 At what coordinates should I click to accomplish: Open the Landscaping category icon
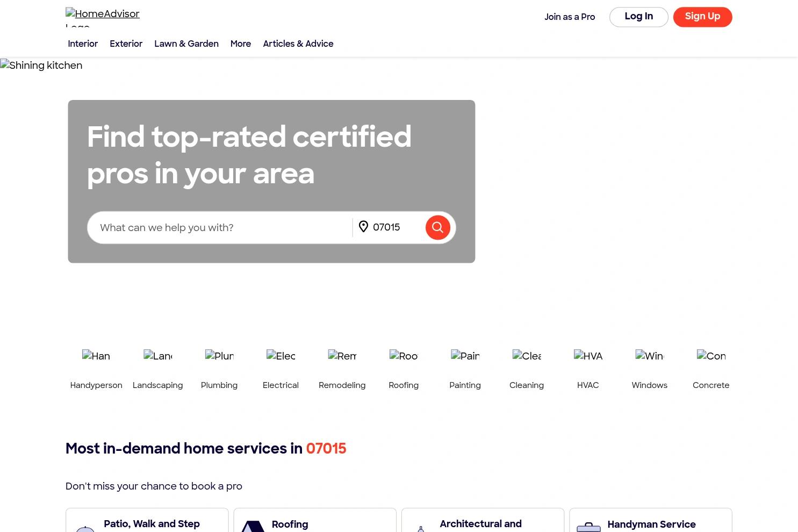pos(157,356)
